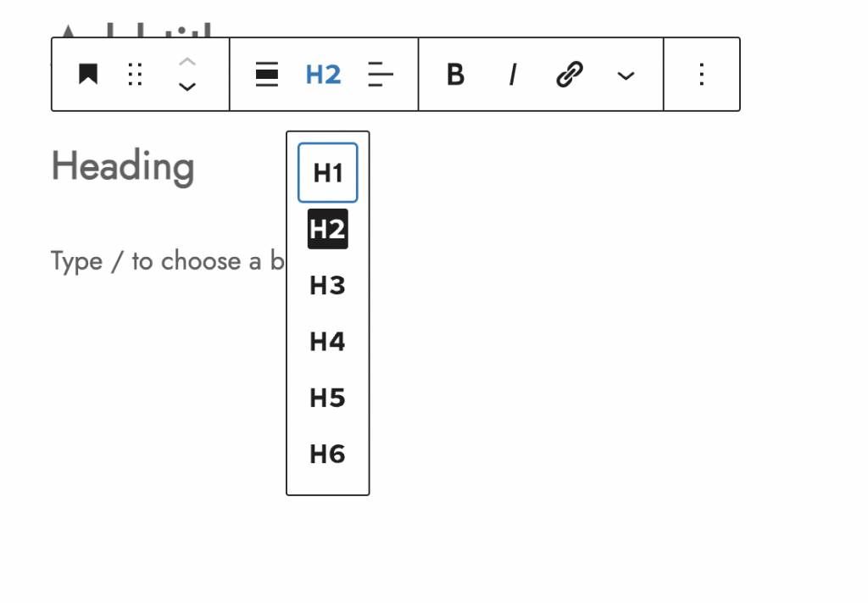Image resolution: width=868 pixels, height=603 pixels.
Task: Move the block down with the down chevron
Action: [x=187, y=87]
